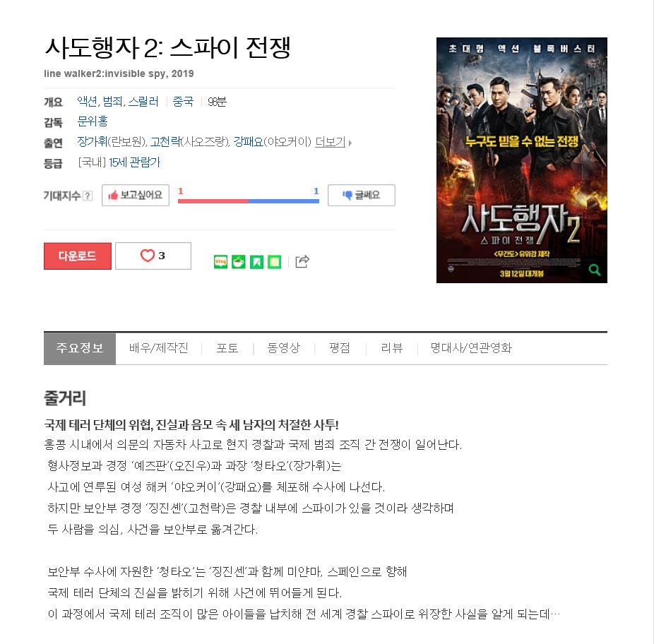Viewport: 654px width, 644px height.
Task: Click the question mark help icon beside 기대지수
Action: 87,196
